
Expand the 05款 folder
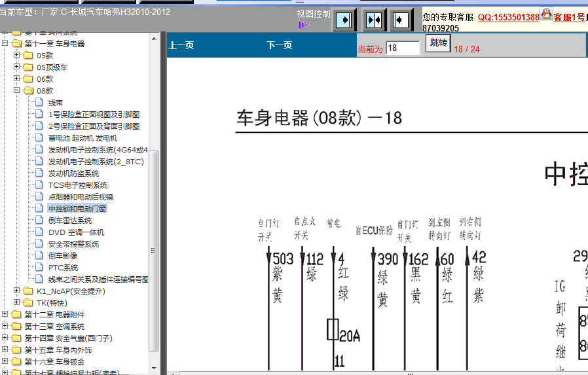click(x=16, y=55)
